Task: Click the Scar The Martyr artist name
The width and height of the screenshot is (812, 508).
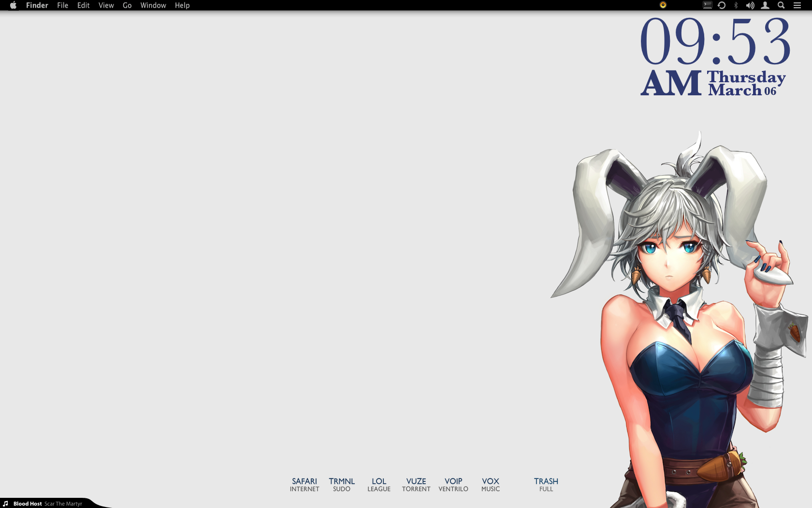Action: coord(63,504)
